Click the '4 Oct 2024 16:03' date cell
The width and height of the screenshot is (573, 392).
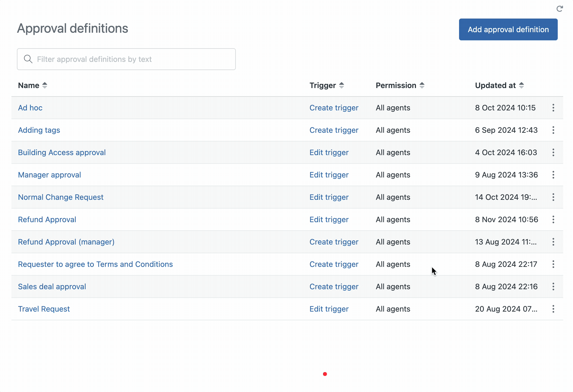[506, 152]
